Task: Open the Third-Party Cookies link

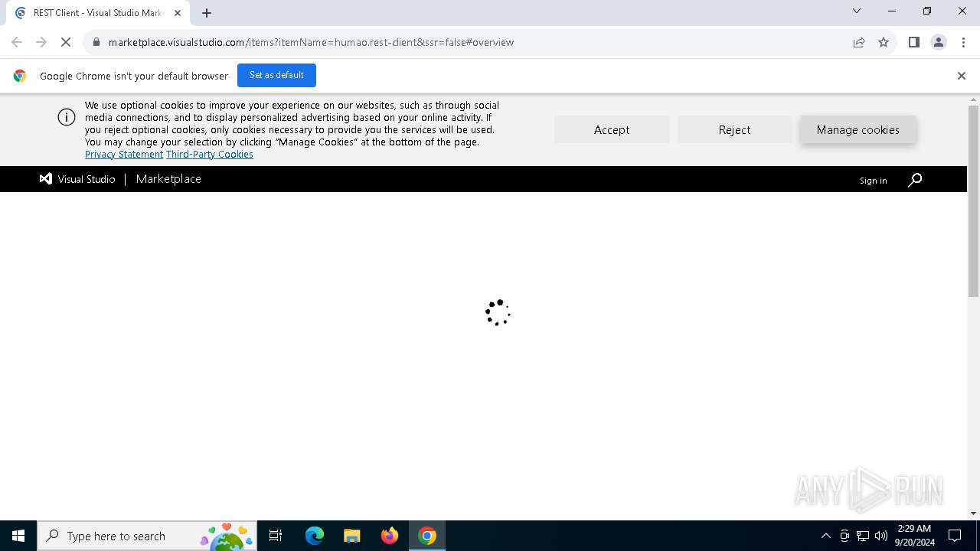Action: click(210, 155)
